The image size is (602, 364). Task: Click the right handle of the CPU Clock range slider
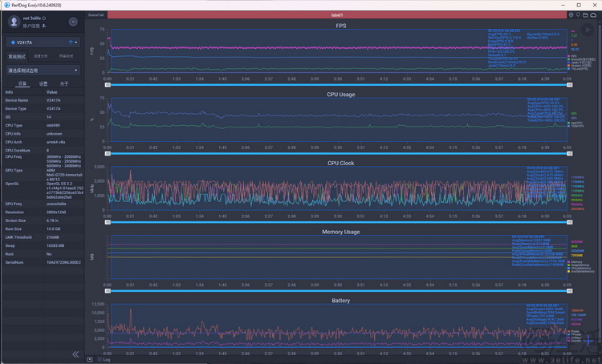[570, 222]
